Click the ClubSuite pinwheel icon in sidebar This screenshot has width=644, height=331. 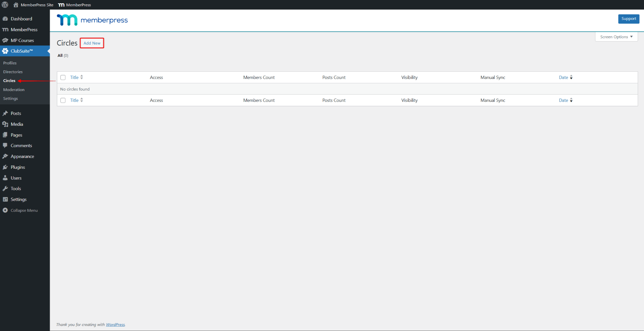[x=6, y=51]
